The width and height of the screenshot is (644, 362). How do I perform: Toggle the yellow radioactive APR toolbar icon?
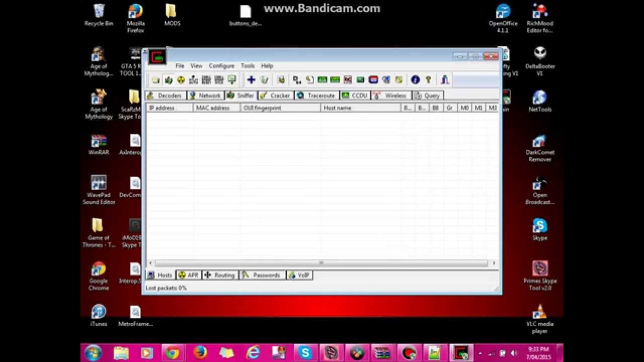[x=181, y=80]
